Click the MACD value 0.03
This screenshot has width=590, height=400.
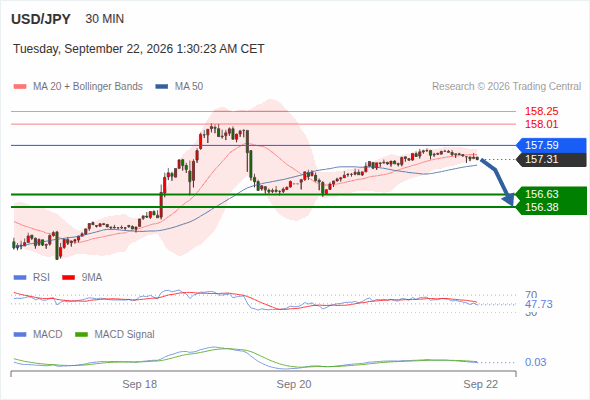536,362
